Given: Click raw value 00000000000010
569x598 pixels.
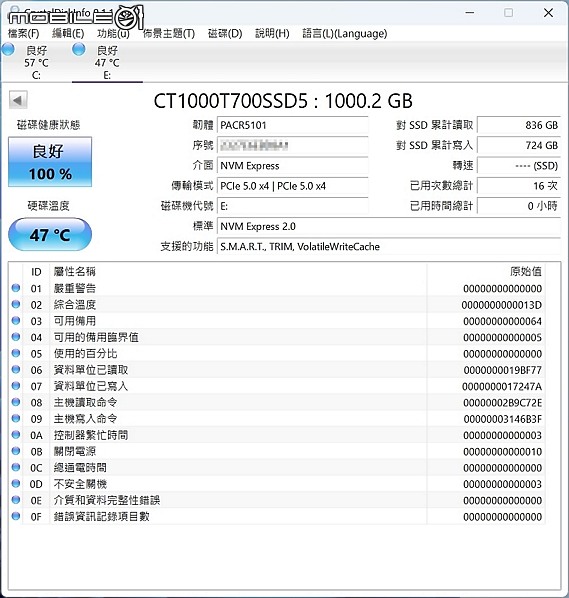Looking at the screenshot, I should (503, 452).
